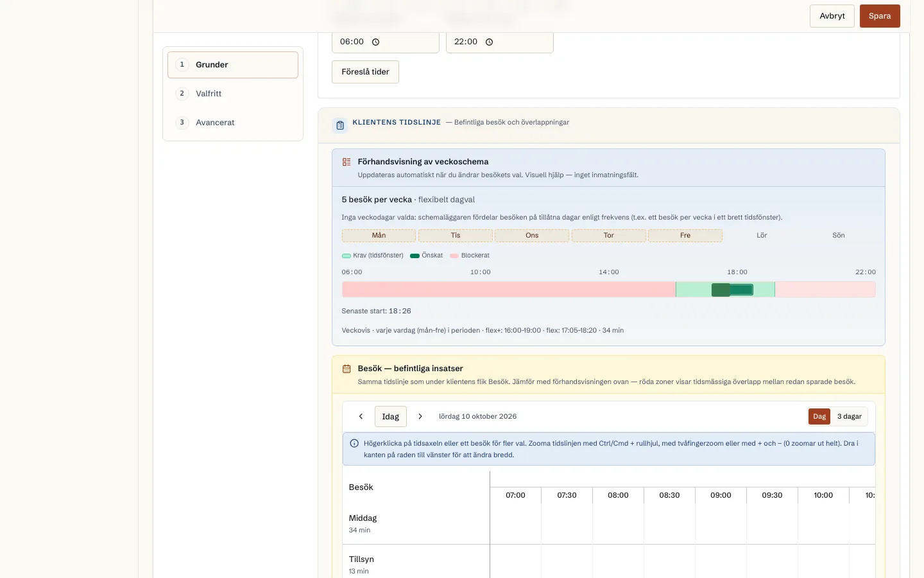The height and width of the screenshot is (578, 924).
Task: Save with the Spara button
Action: (x=880, y=16)
